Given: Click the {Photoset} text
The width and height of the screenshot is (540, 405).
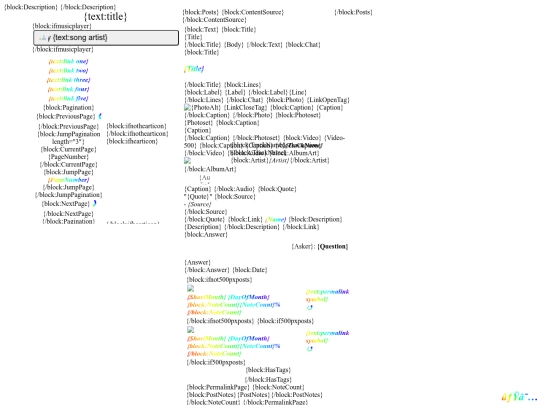Looking at the screenshot, I should pos(199,123).
